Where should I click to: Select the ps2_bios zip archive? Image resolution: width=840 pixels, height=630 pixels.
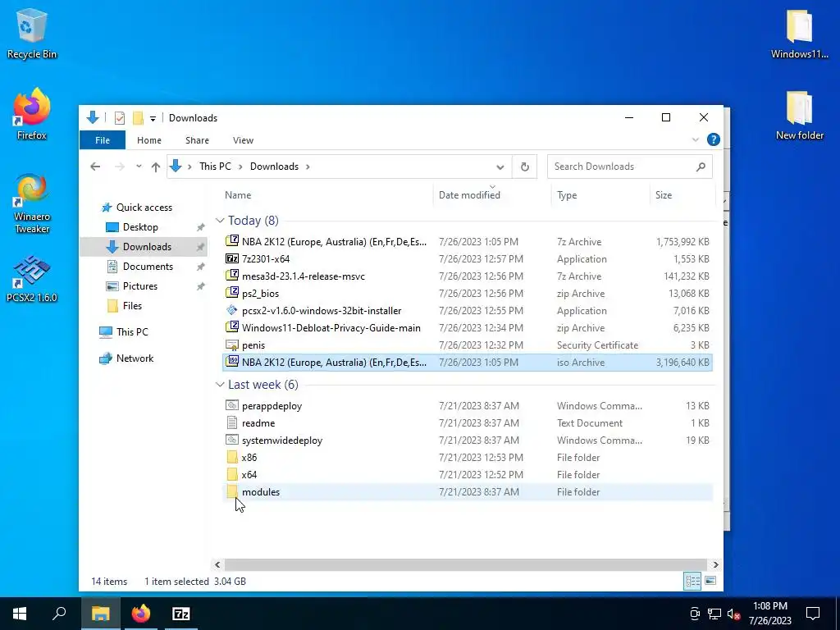coord(467,294)
